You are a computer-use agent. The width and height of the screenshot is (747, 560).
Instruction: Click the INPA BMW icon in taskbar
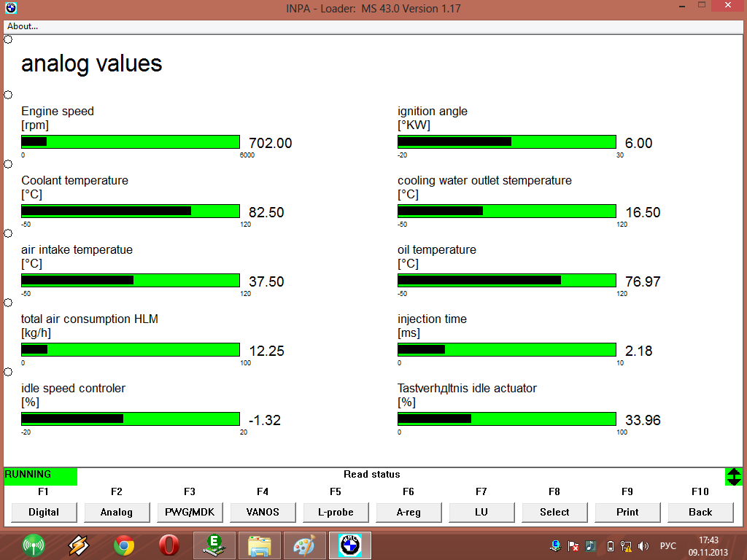point(350,545)
